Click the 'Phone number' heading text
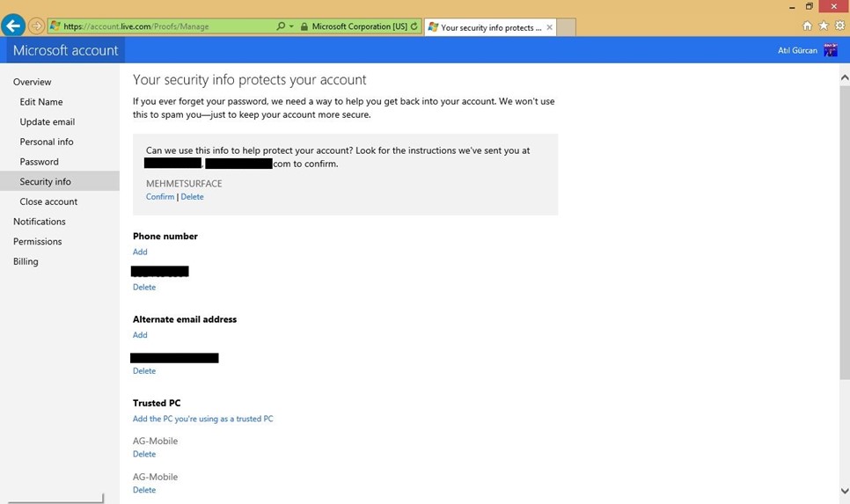Screen dimensions: 850x504 [x=165, y=237]
